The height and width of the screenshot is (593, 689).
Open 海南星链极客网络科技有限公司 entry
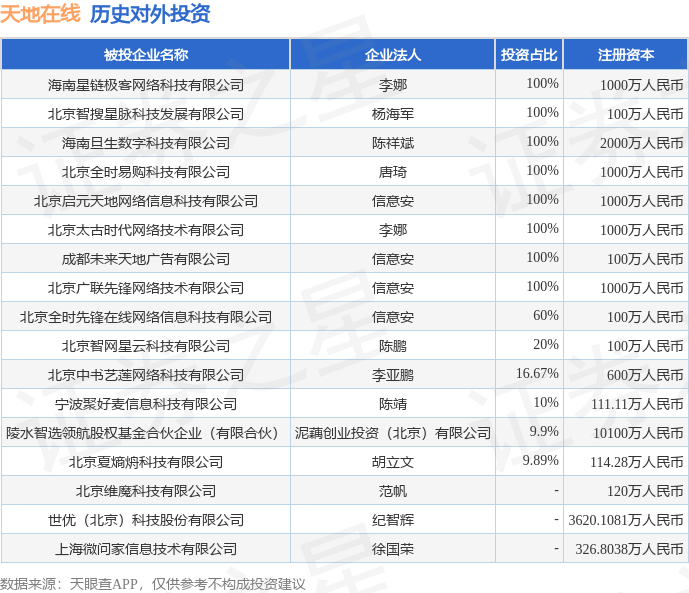145,85
